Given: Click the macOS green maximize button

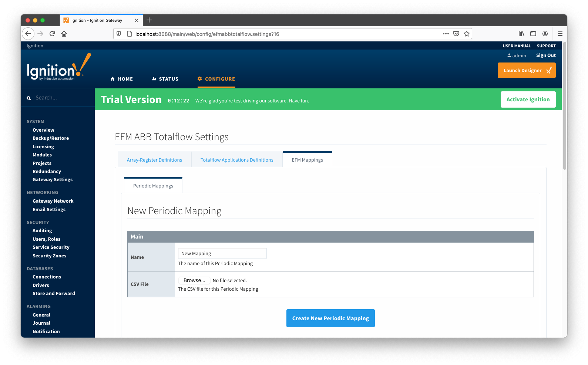Looking at the screenshot, I should [x=43, y=20].
